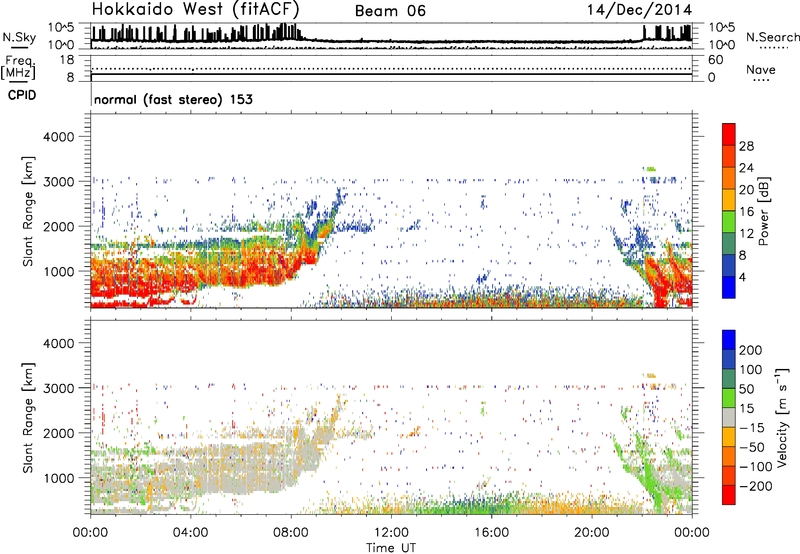
Task: Pick the blue top segment of Velocity colorbar
Action: [x=729, y=340]
